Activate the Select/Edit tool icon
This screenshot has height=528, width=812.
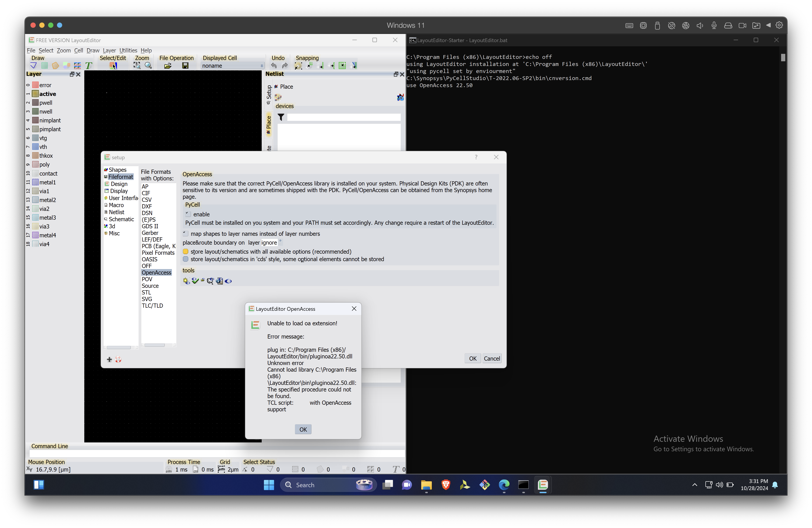coord(113,66)
